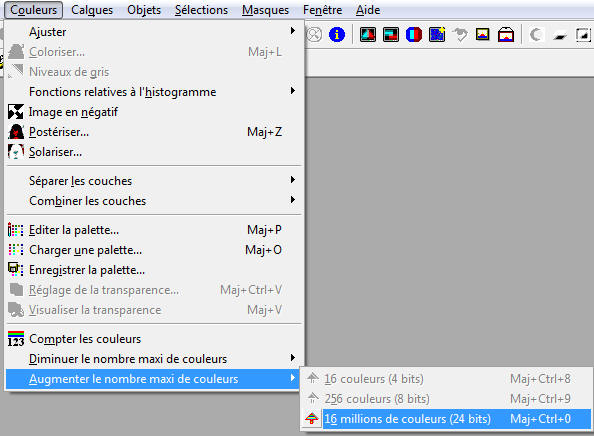Select Compter les couleurs
Image resolution: width=594 pixels, height=436 pixels.
coord(155,339)
